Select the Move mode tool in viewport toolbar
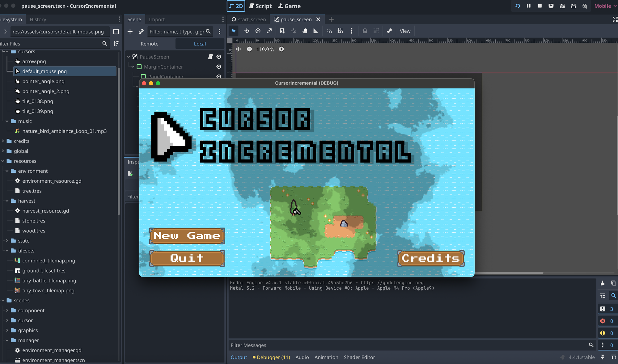 (247, 31)
